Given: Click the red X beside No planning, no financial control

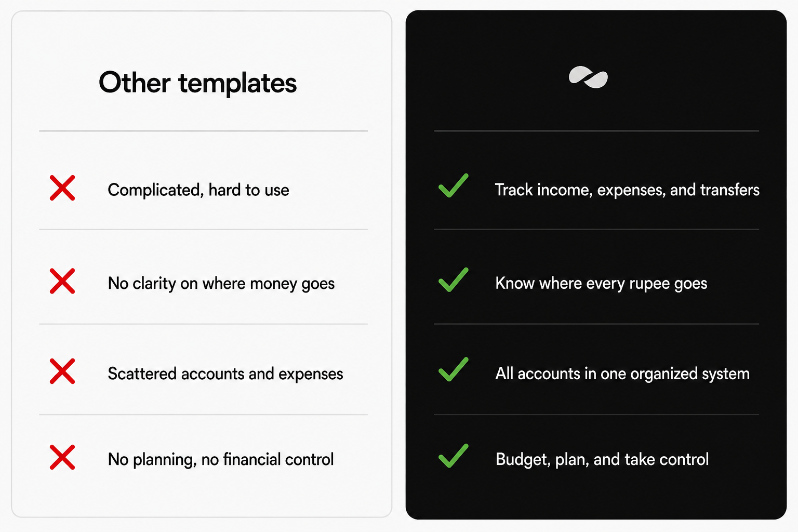Looking at the screenshot, I should 62,457.
